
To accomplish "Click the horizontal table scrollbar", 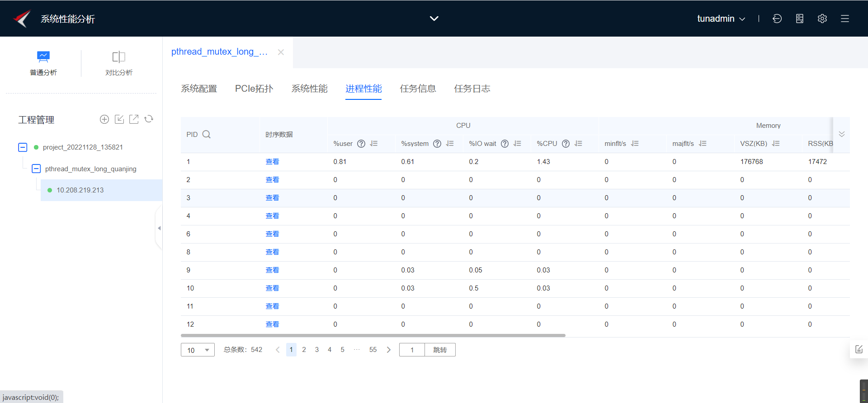I will [x=373, y=336].
